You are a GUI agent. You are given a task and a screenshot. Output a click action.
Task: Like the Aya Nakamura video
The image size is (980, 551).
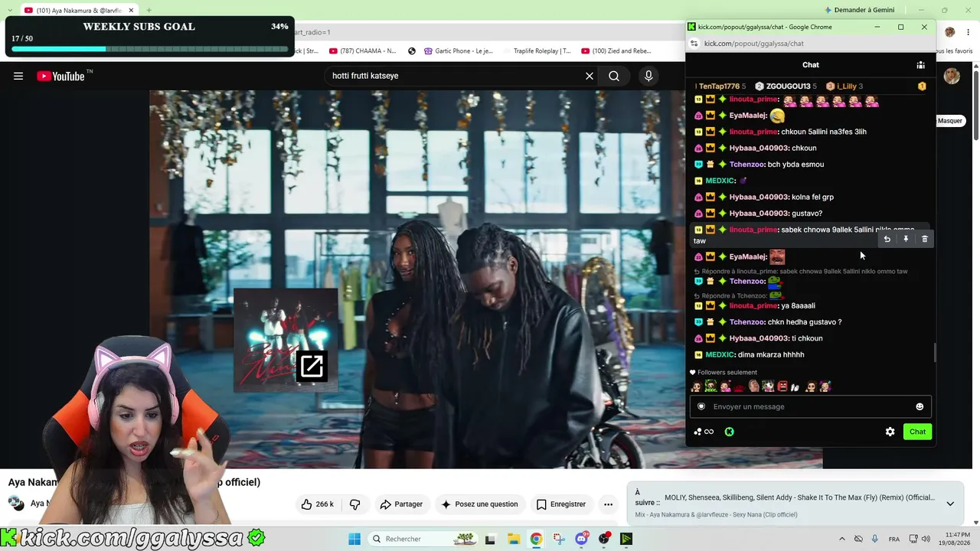(x=317, y=504)
